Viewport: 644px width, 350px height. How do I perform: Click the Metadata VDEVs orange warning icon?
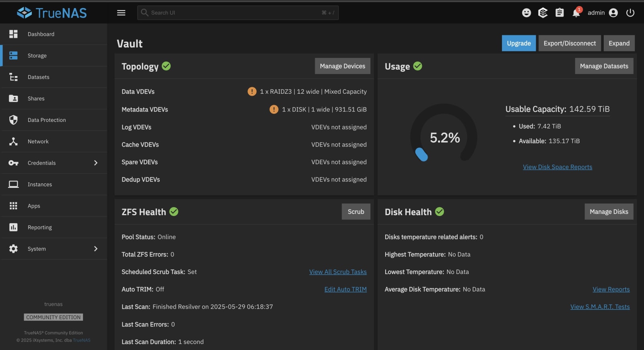(274, 109)
